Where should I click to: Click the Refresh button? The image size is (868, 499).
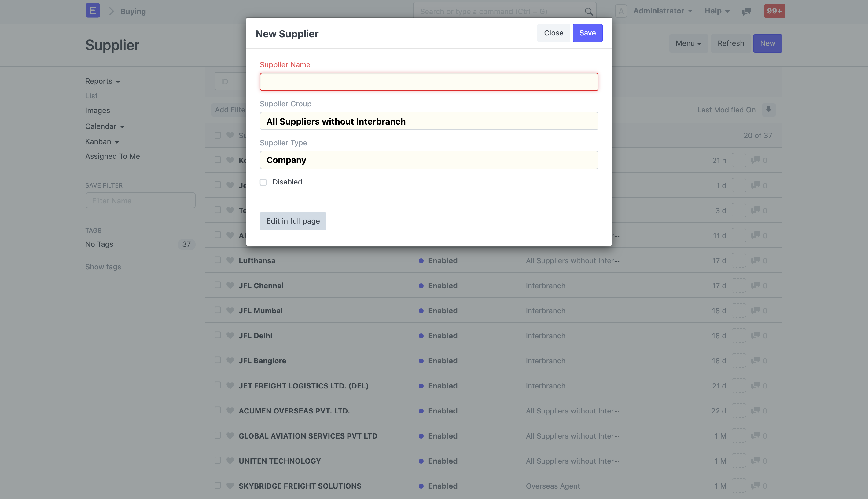(730, 43)
